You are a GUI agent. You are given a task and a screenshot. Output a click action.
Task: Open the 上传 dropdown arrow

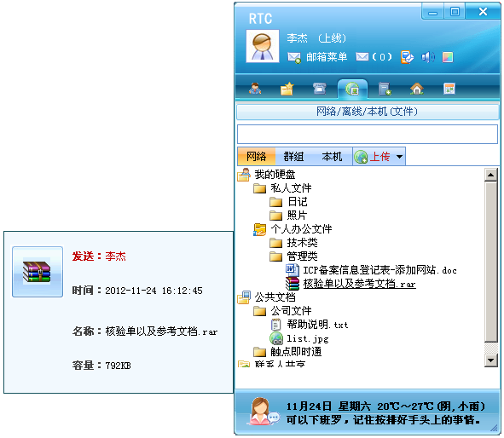pos(399,157)
